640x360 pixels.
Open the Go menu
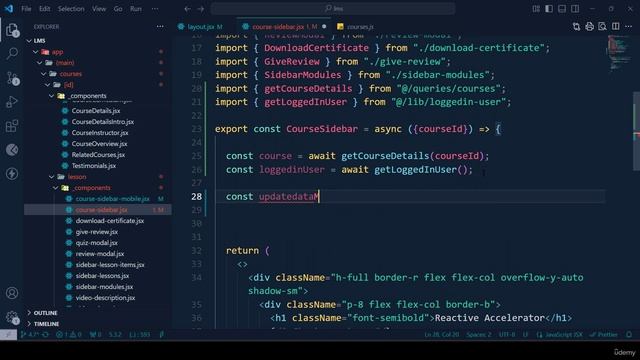118,9
